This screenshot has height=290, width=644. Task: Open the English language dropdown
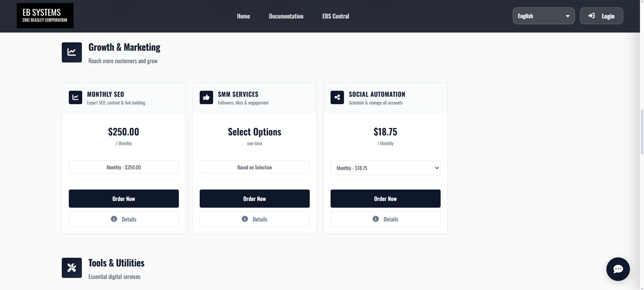click(543, 16)
